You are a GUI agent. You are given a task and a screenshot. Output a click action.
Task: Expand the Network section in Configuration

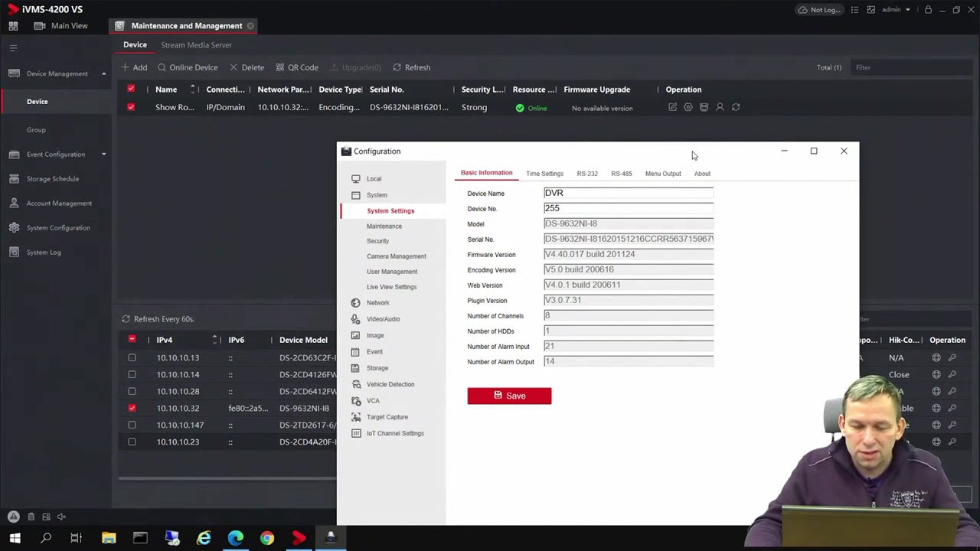tap(377, 303)
